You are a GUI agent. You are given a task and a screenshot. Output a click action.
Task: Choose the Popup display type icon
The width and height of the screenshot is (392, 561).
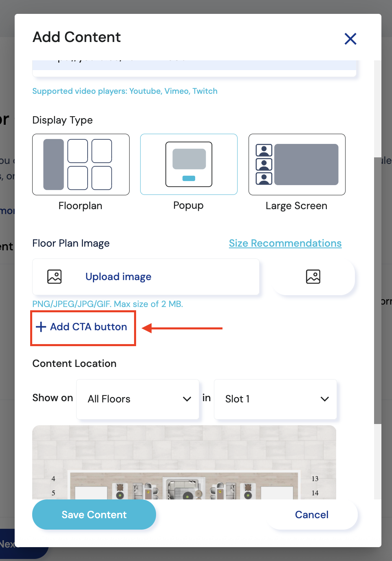tap(189, 164)
